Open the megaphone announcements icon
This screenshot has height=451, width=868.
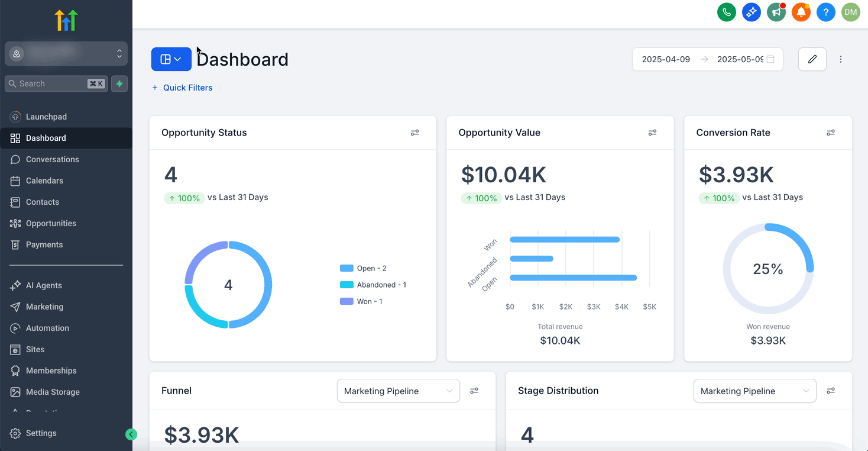coord(776,12)
